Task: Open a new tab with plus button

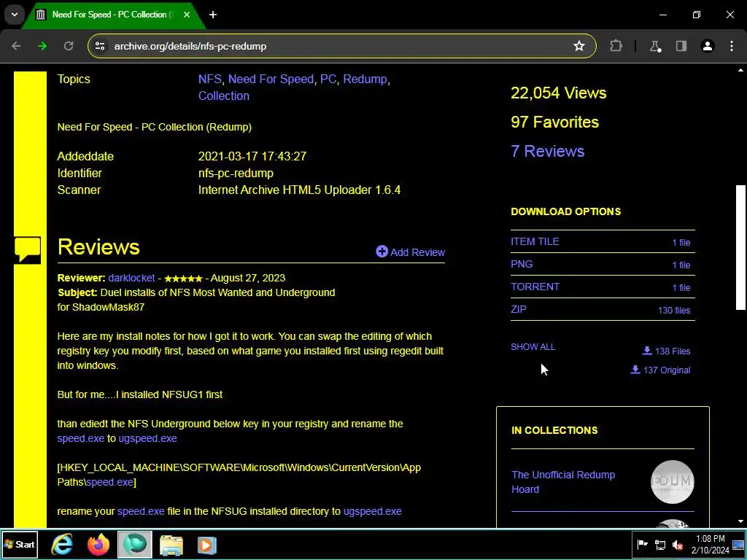Action: [x=213, y=15]
